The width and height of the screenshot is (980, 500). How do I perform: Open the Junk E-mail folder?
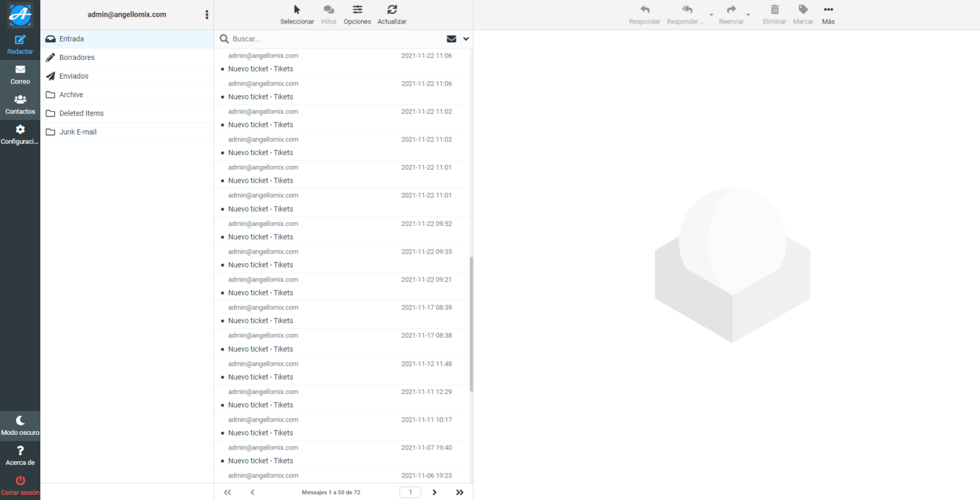click(x=79, y=132)
